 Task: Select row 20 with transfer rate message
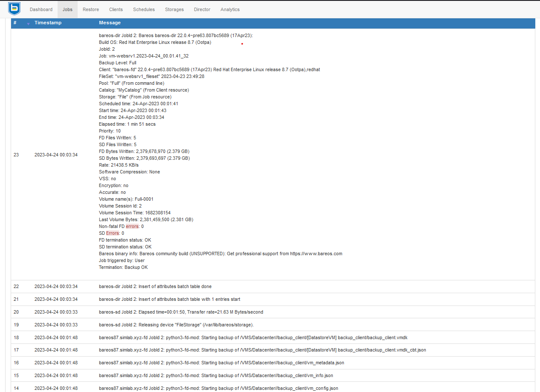pyautogui.click(x=181, y=312)
